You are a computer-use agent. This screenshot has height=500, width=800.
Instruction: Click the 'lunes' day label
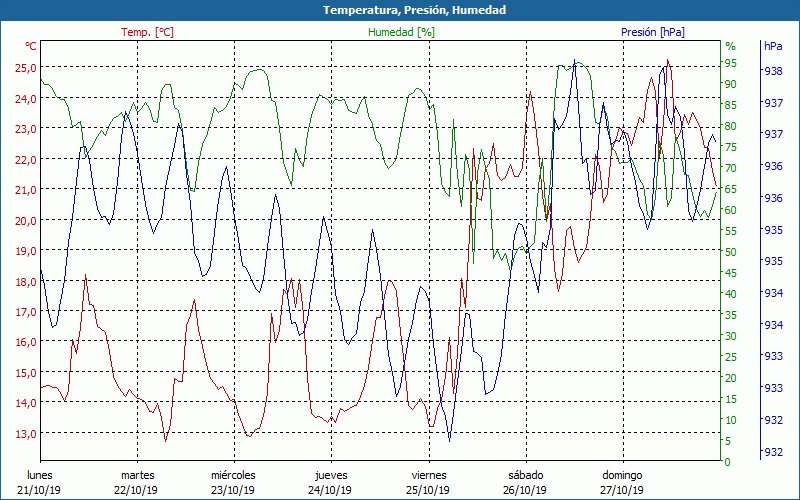(40, 475)
